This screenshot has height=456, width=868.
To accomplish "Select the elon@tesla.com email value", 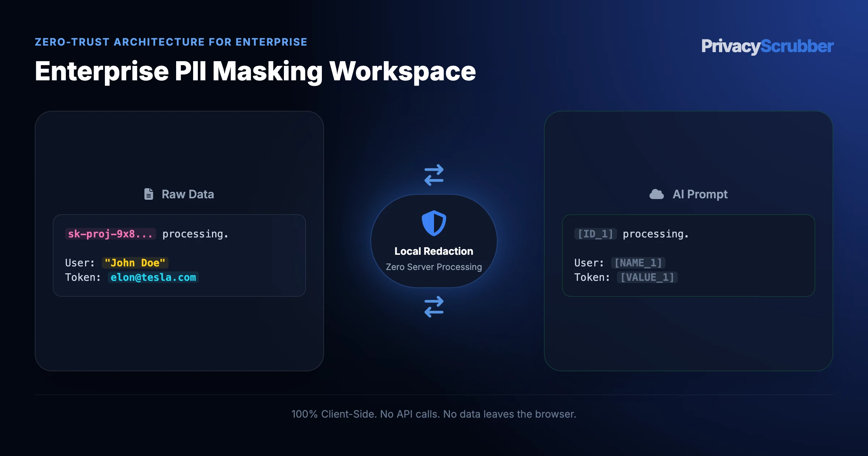I will 153,277.
